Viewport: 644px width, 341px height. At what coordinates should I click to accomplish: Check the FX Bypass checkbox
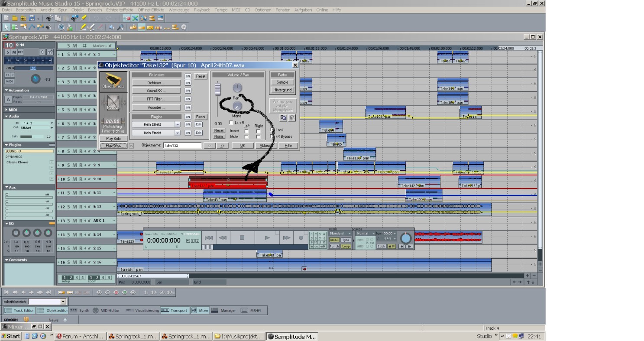[x=272, y=136]
